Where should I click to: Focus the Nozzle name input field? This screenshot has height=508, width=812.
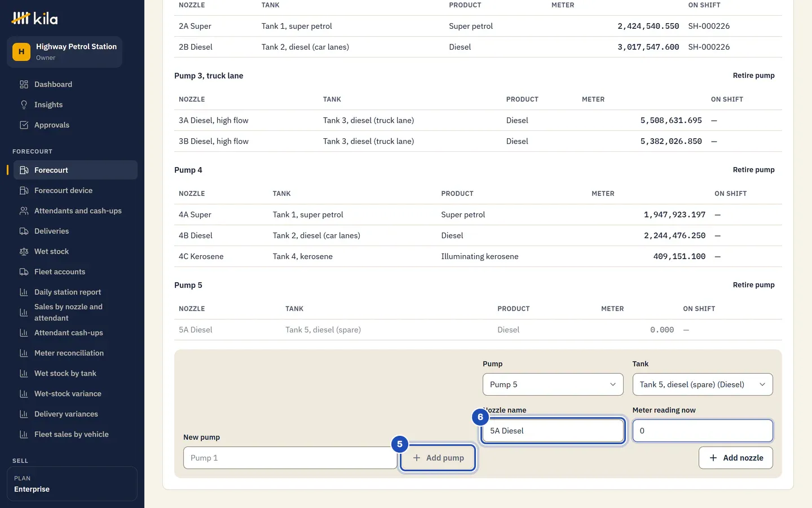553,431
